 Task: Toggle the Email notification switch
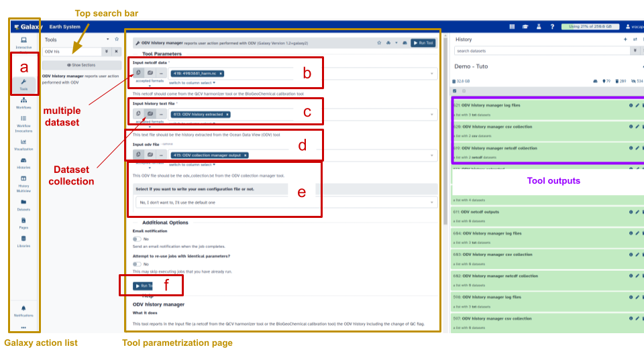click(138, 239)
